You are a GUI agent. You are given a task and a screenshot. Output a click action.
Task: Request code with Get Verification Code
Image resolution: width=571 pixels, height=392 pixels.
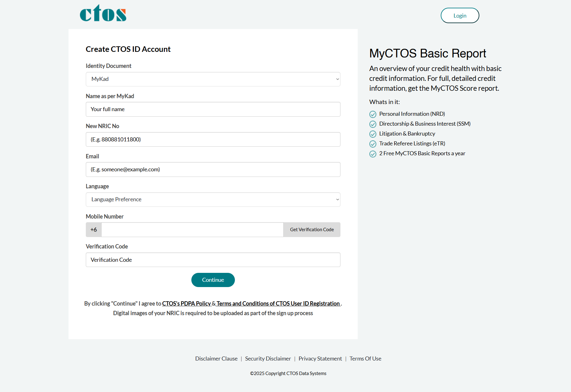pyautogui.click(x=312, y=230)
